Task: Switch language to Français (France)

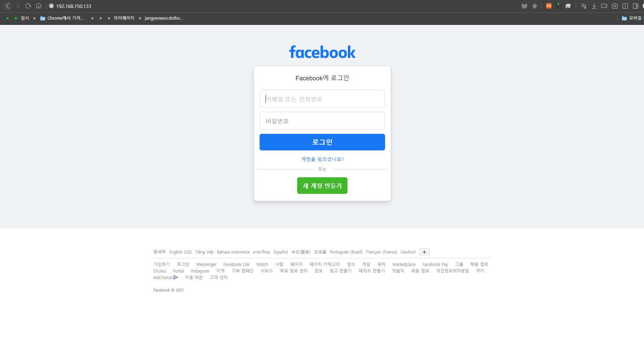Action: (382, 252)
